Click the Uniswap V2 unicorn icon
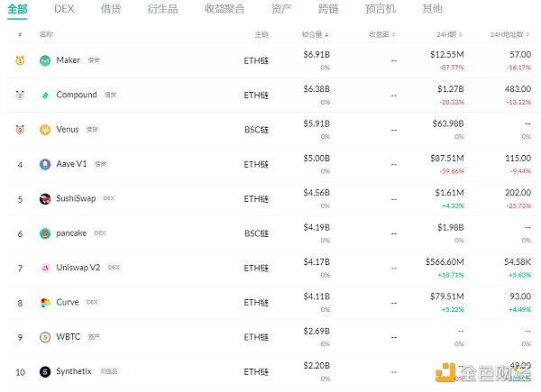 45,268
